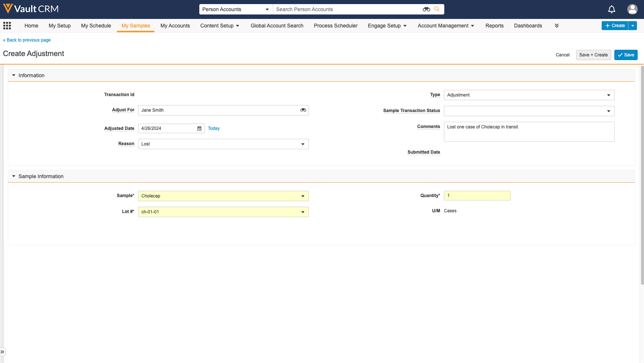Show more navigation tabs with double chevron
The height and width of the screenshot is (363, 644).
pos(556,26)
